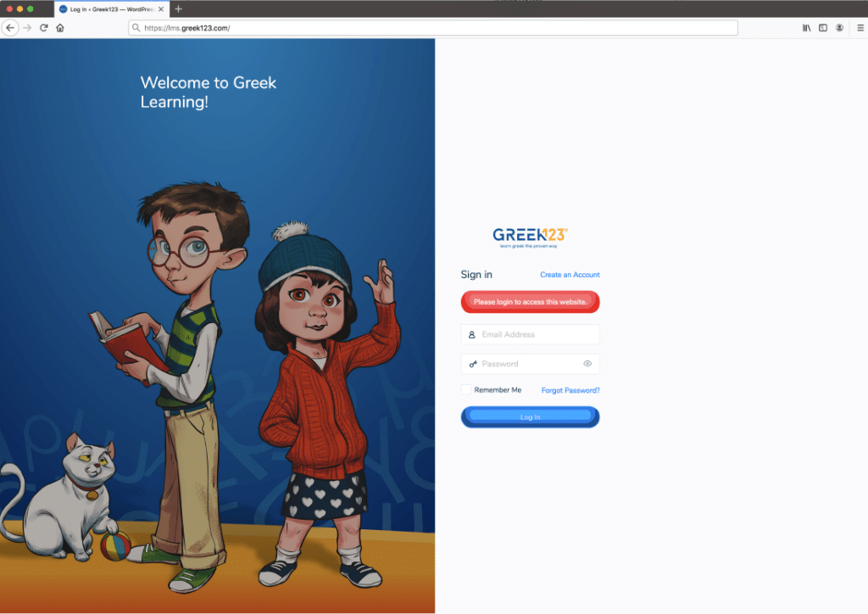
Task: Open the account profile icon in toolbar
Action: click(840, 28)
